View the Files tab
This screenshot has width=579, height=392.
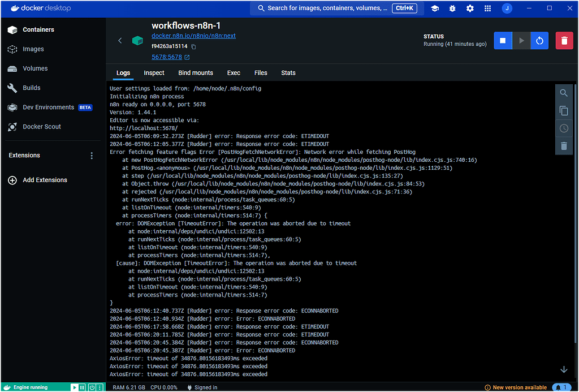pyautogui.click(x=261, y=73)
